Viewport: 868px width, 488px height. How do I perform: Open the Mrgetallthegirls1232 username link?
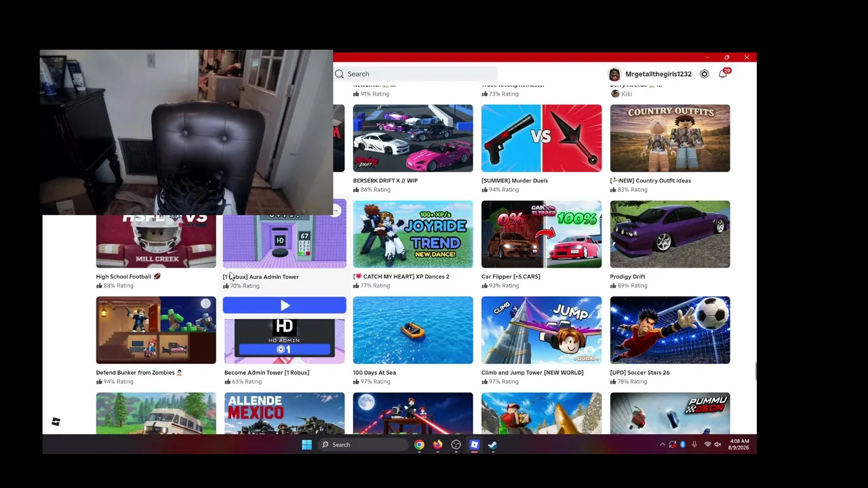coord(658,74)
